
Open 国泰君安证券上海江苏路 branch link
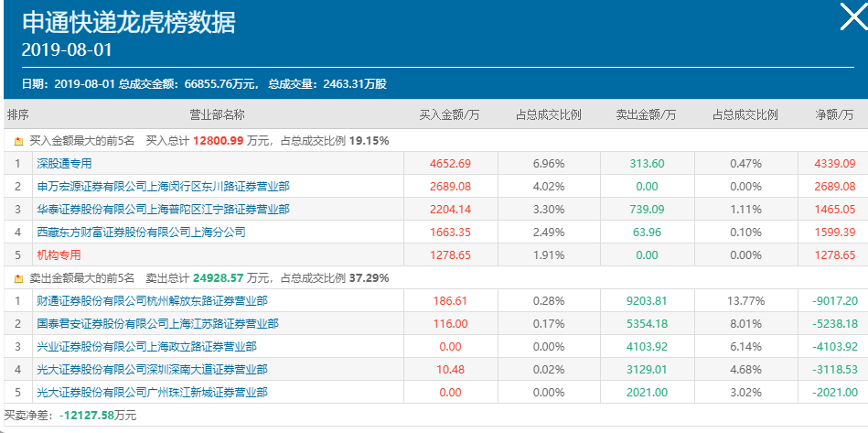[x=157, y=323]
